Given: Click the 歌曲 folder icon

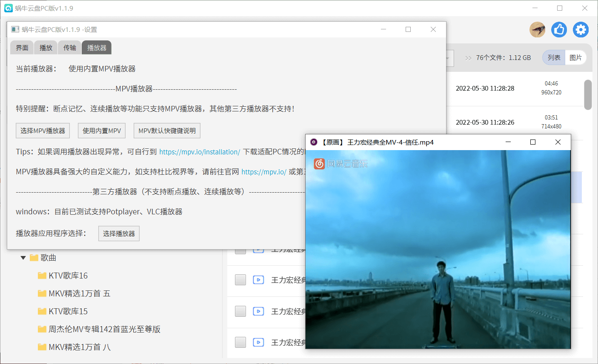Looking at the screenshot, I should 34,258.
